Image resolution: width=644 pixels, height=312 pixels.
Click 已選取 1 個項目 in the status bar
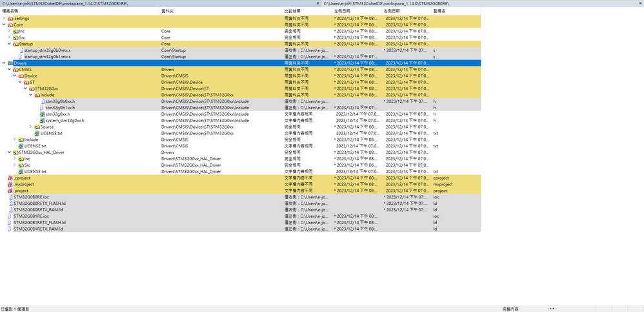pos(15,309)
